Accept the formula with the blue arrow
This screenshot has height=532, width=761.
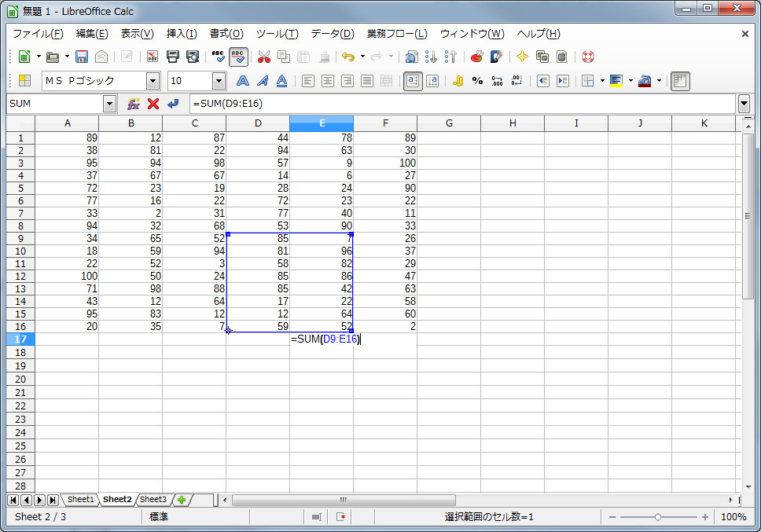click(173, 104)
